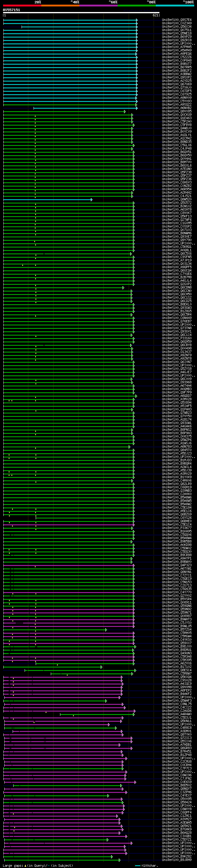Open hit UniRef100_C0Z349
This screenshot has height=868, width=197.
click(x=177, y=23)
